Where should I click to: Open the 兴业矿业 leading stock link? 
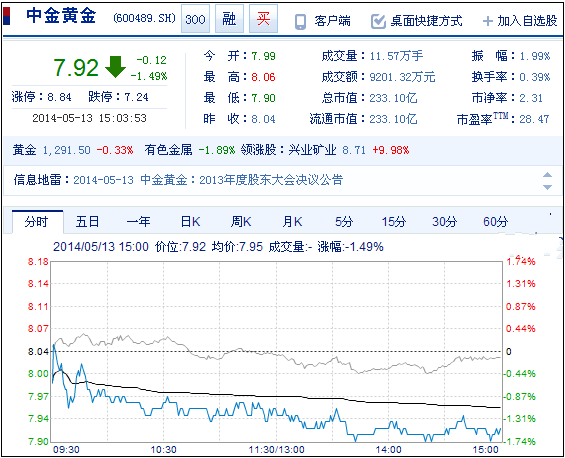tap(312, 150)
